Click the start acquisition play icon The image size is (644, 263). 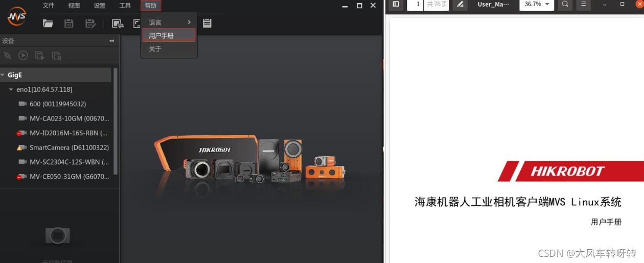(x=23, y=55)
